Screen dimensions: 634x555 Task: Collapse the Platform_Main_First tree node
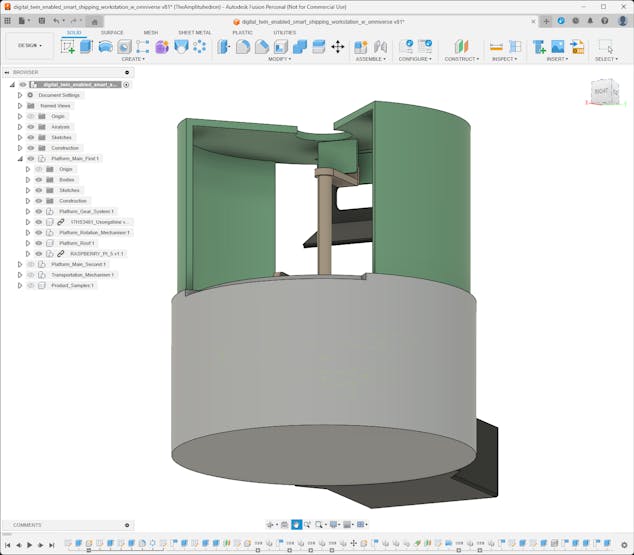tap(19, 158)
